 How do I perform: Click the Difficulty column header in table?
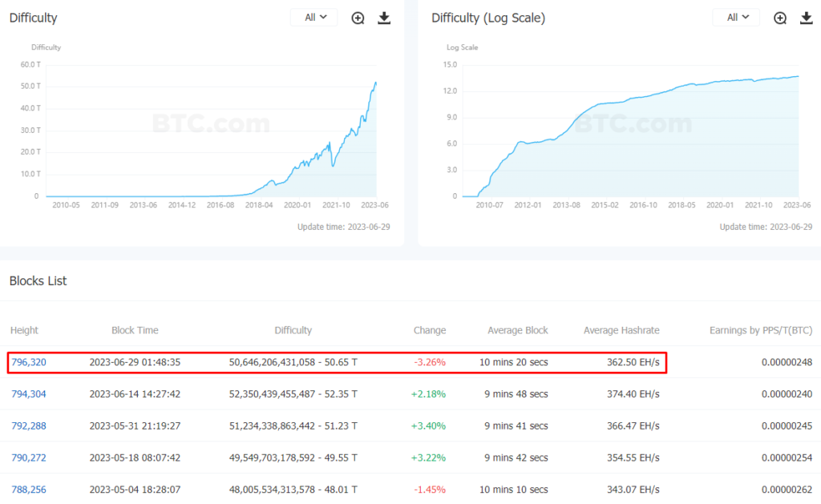293,330
